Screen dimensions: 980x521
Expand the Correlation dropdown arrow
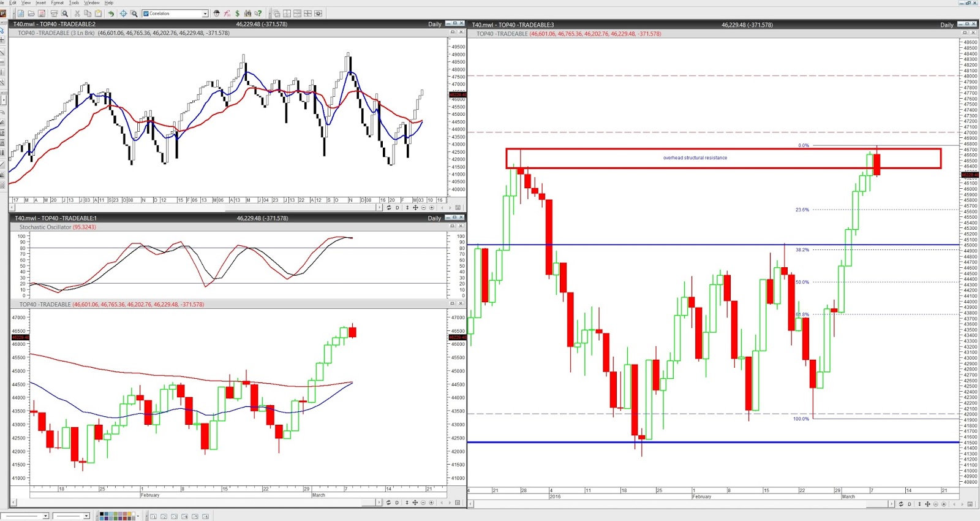click(205, 13)
